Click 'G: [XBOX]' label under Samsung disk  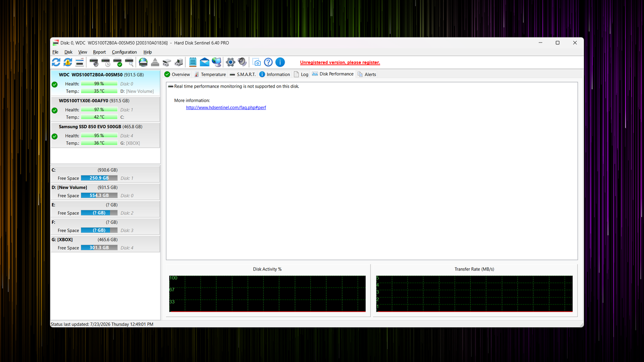[130, 143]
